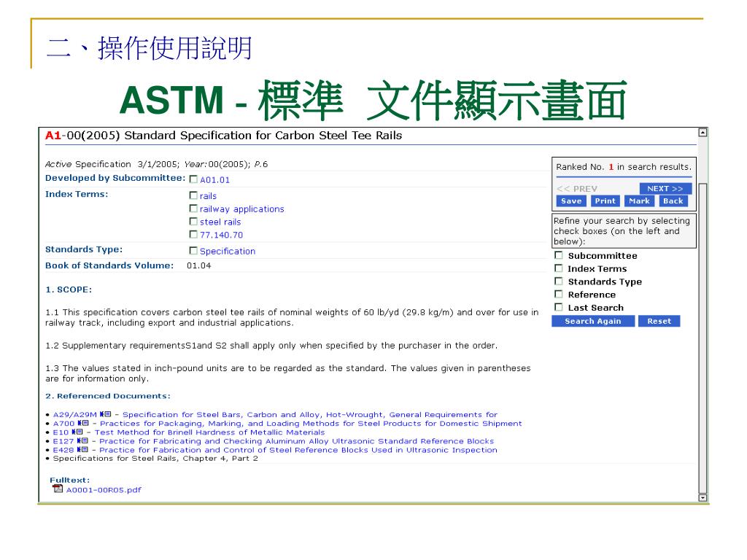The image size is (747, 560).
Task: Tick the 'railway applications' checkbox
Action: click(193, 209)
